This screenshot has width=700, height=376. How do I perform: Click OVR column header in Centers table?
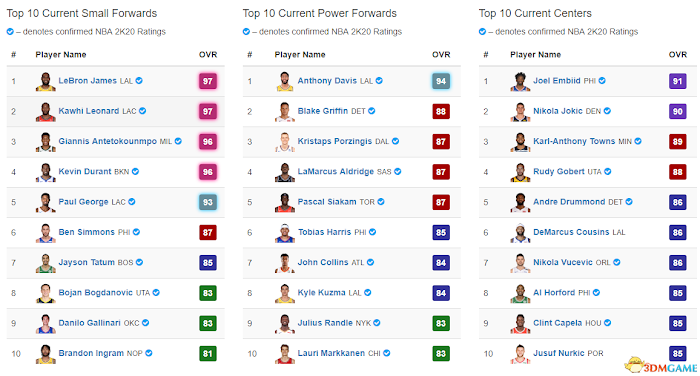(677, 54)
